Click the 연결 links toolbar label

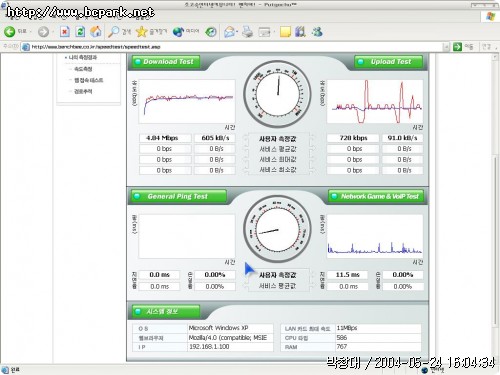(486, 47)
